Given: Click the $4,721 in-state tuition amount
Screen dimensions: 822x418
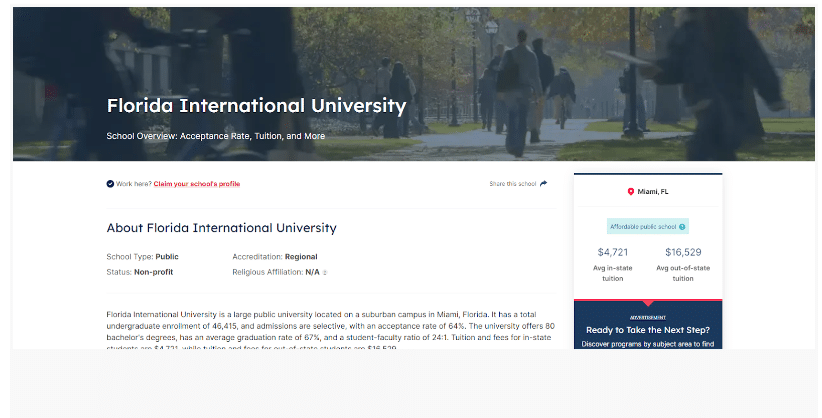Looking at the screenshot, I should click(x=612, y=252).
